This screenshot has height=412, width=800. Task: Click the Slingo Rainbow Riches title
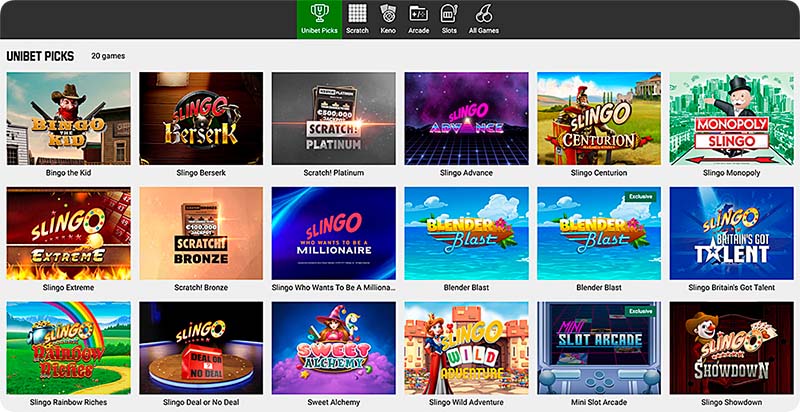68,402
